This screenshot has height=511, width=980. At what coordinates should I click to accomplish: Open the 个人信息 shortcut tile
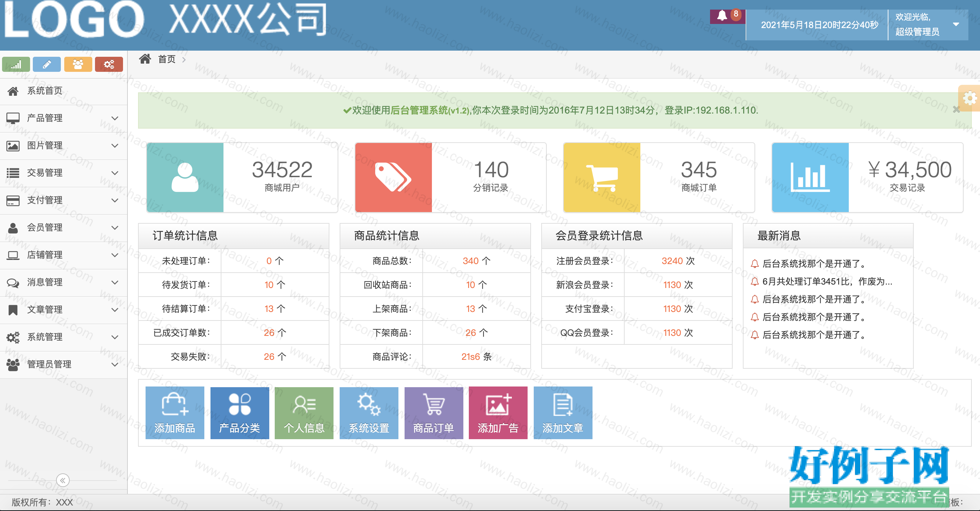pos(304,413)
